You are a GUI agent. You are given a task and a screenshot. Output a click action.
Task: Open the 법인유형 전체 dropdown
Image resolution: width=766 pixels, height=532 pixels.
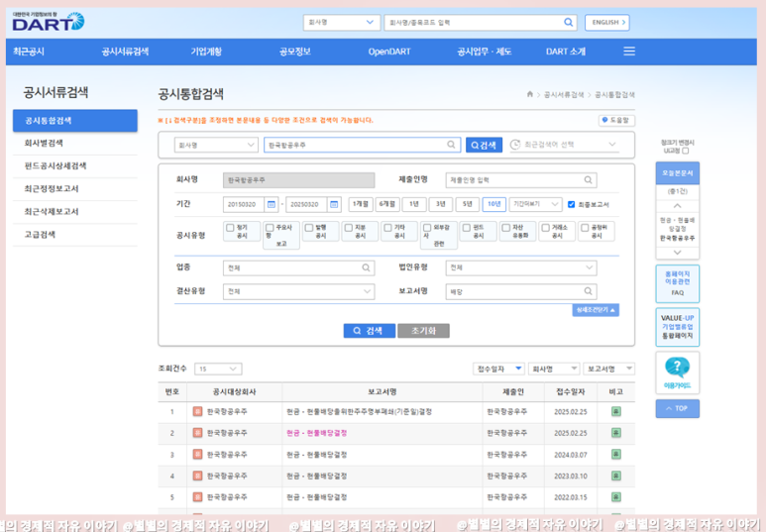(521, 267)
